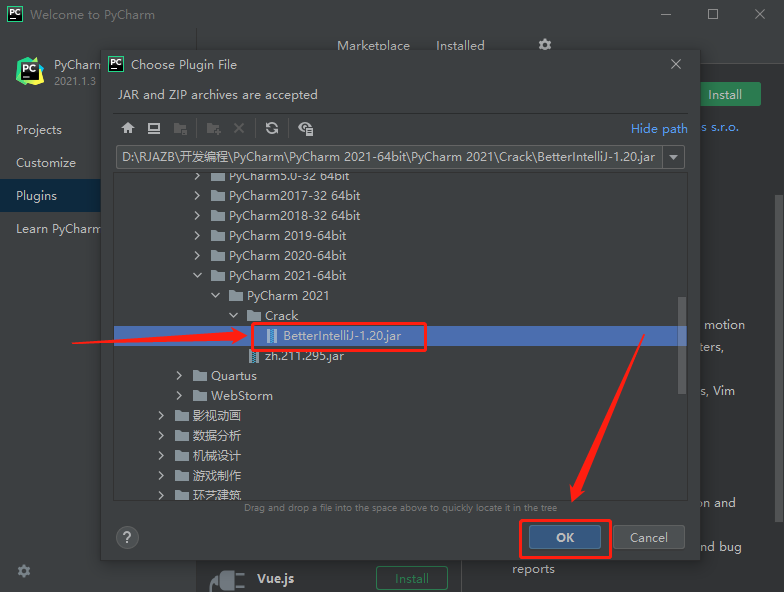This screenshot has width=784, height=592.
Task: Select the PyCharm2017-32 64bit folder row
Action: coord(400,196)
